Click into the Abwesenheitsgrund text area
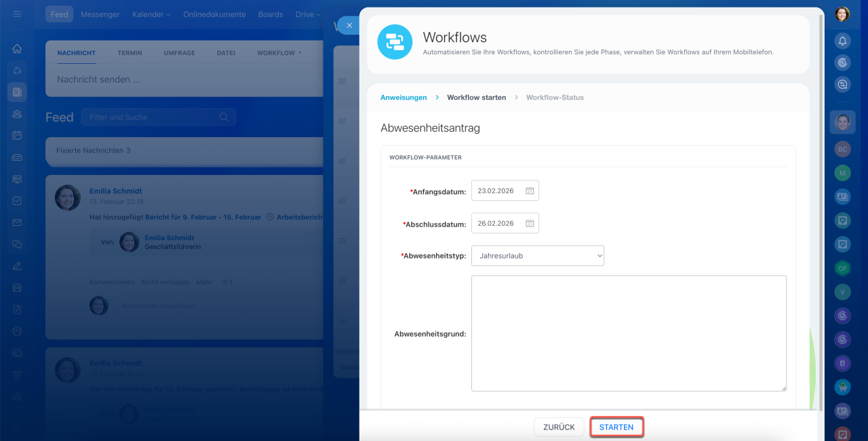Screen dimensions: 868x441 pyautogui.click(x=629, y=333)
